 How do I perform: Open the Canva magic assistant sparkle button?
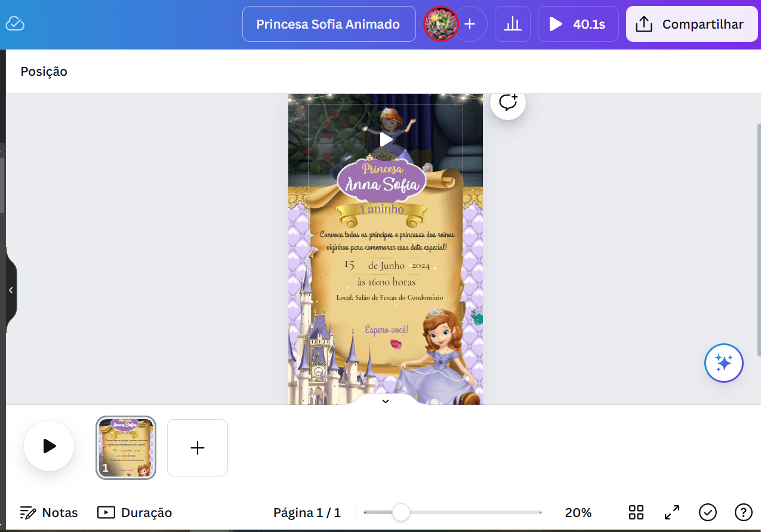pyautogui.click(x=723, y=363)
